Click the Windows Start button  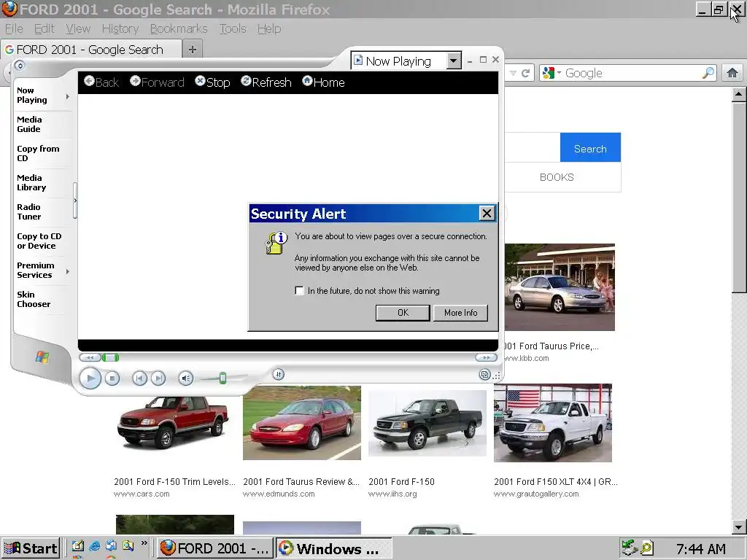tap(31, 548)
